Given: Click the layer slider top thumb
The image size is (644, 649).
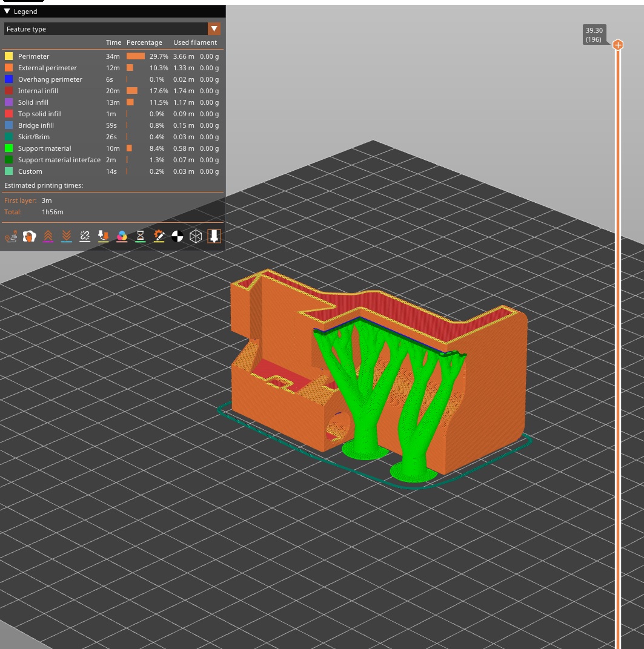Looking at the screenshot, I should [x=617, y=45].
